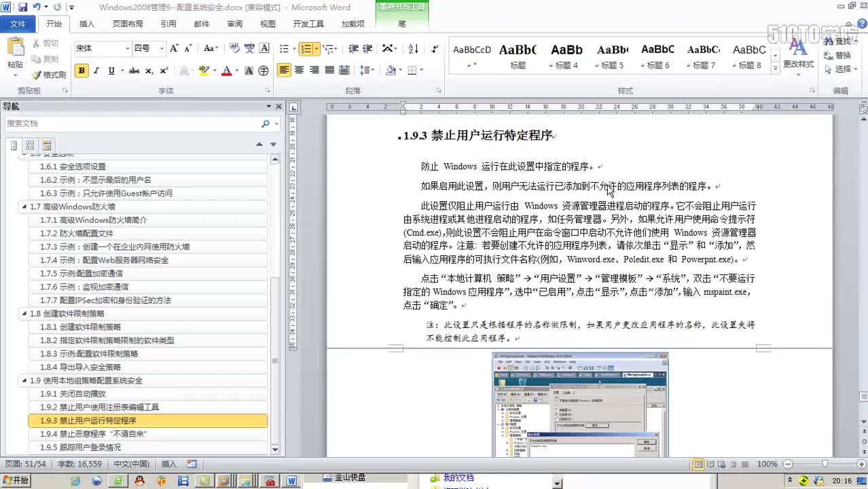The width and height of the screenshot is (868, 489).
Task: Click Undo icon in quick access toolbar
Action: [37, 7]
